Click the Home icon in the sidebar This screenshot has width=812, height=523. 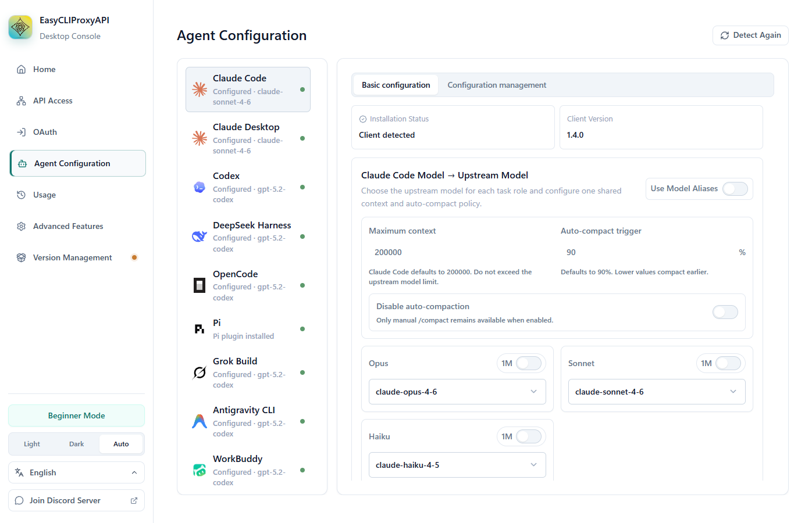[x=22, y=69]
